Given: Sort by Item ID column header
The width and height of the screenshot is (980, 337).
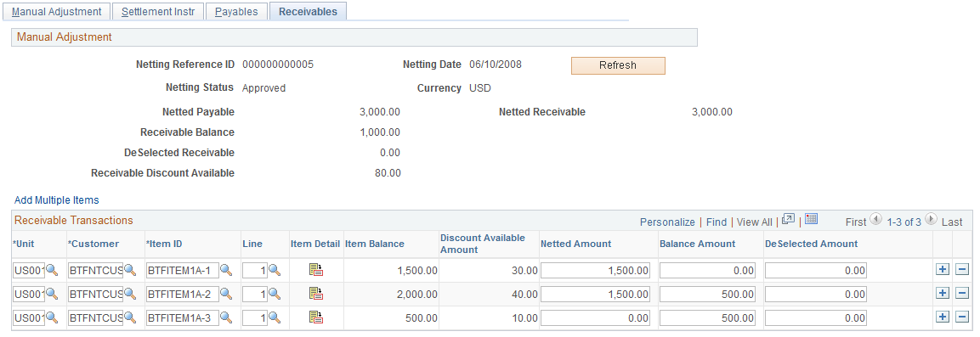Looking at the screenshot, I should [164, 244].
